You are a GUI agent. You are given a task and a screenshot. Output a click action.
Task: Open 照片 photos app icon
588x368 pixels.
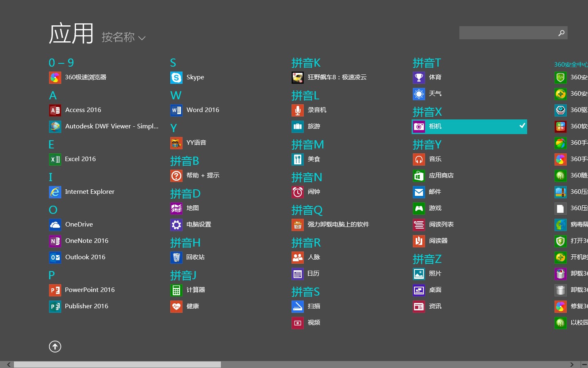click(419, 274)
